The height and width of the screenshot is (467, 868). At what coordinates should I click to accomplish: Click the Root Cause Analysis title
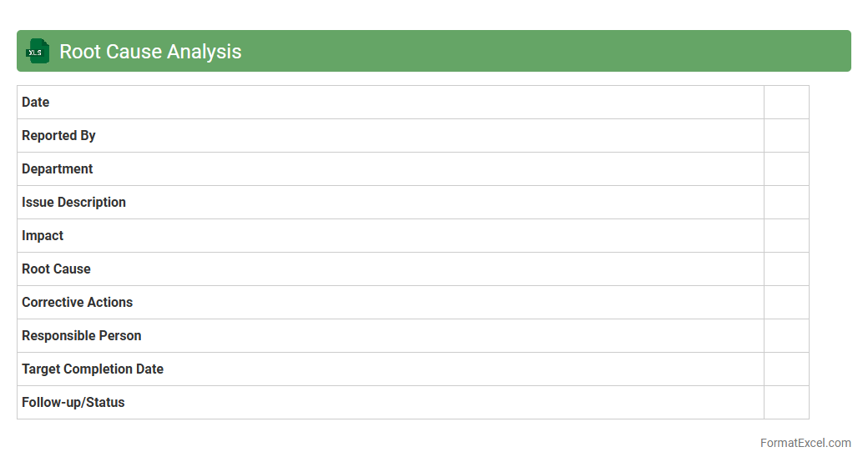[150, 52]
